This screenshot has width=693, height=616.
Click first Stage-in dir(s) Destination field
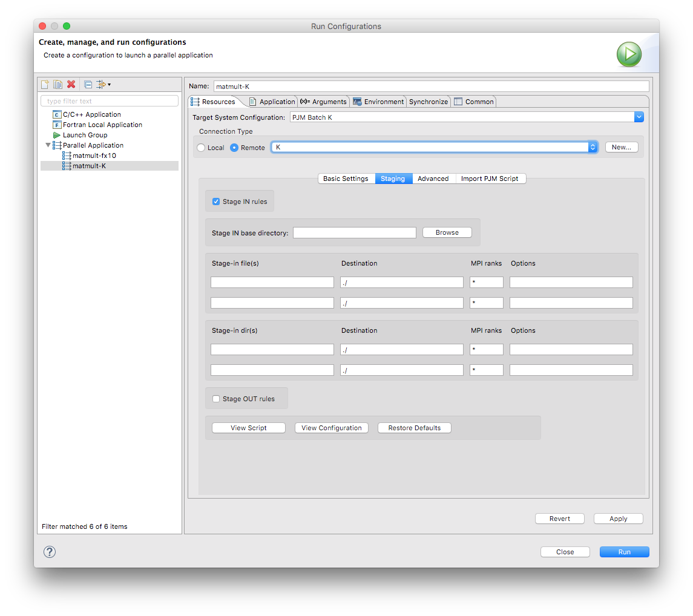click(x=402, y=350)
